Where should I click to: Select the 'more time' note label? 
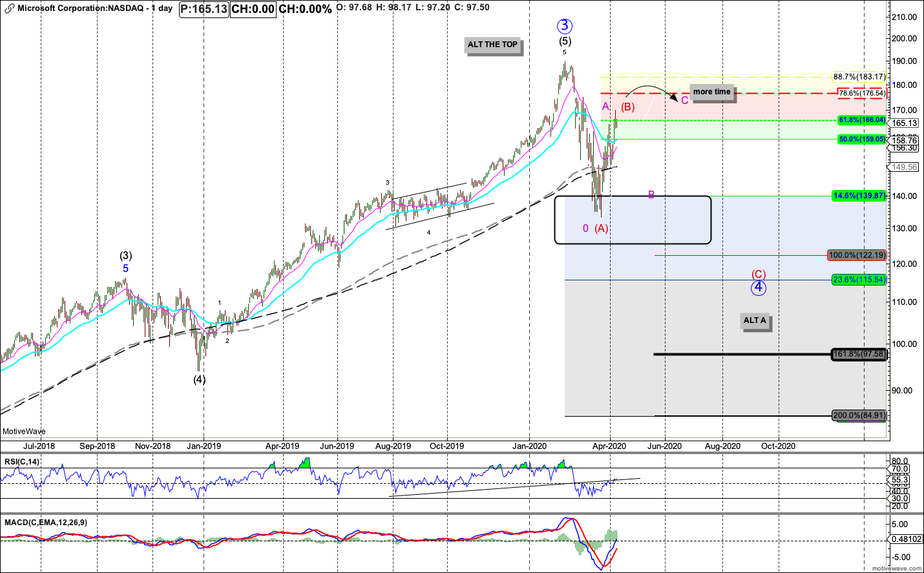711,92
